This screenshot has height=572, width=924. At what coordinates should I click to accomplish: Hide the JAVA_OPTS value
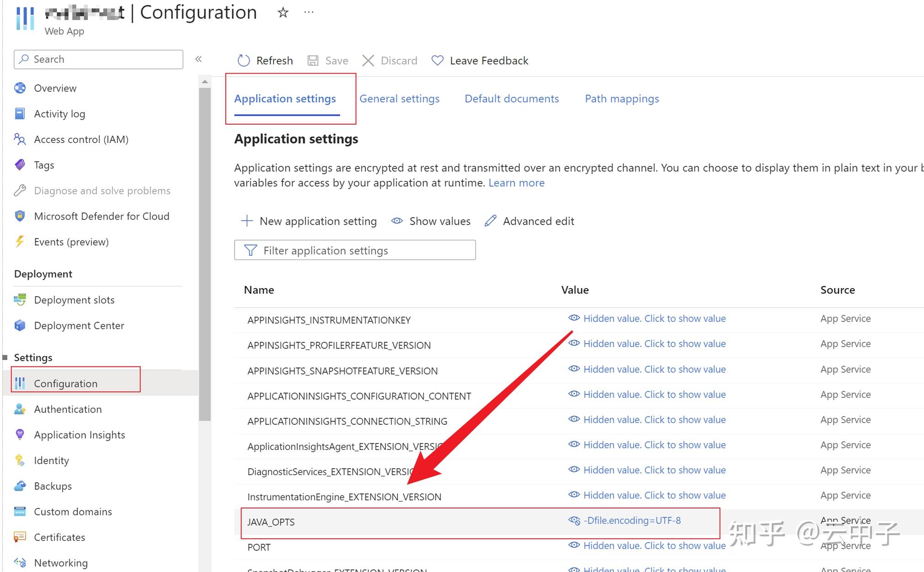pos(575,520)
